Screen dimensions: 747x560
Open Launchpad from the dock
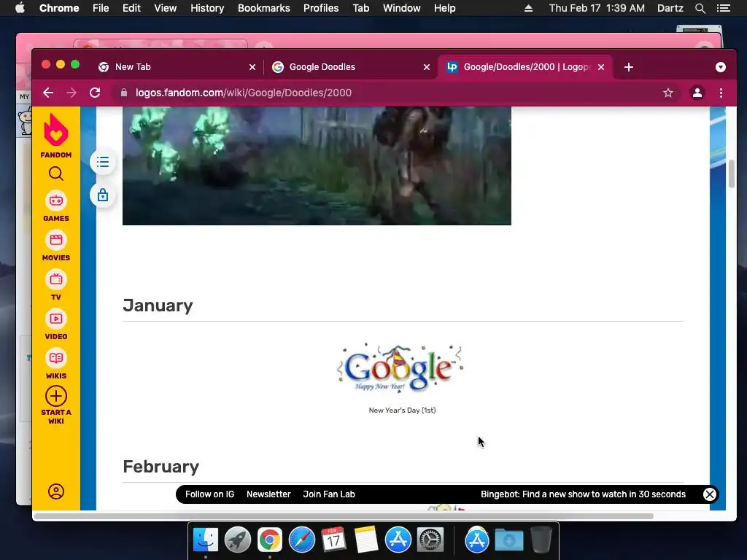(238, 540)
